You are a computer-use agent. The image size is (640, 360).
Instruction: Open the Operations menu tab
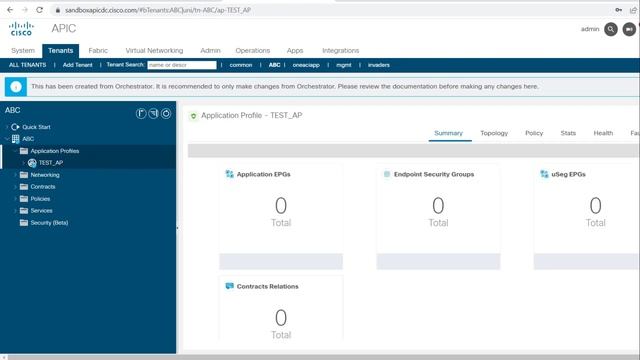(253, 51)
